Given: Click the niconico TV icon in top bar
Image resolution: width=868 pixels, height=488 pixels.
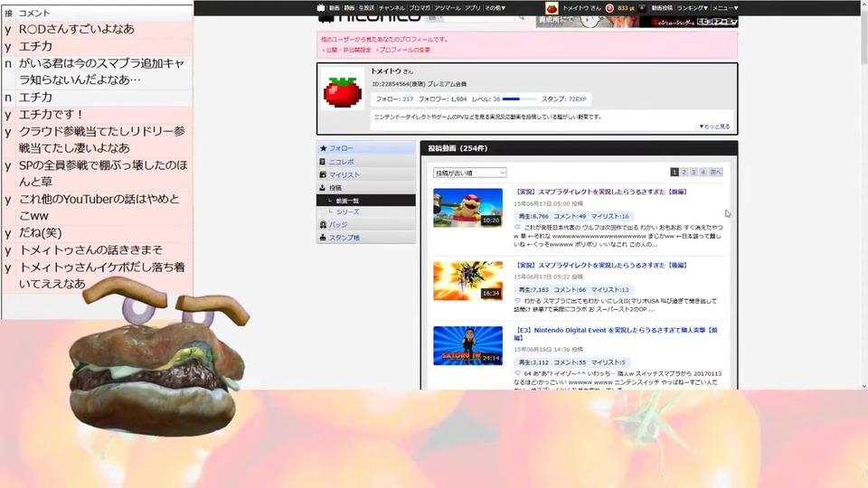Looking at the screenshot, I should [x=320, y=8].
